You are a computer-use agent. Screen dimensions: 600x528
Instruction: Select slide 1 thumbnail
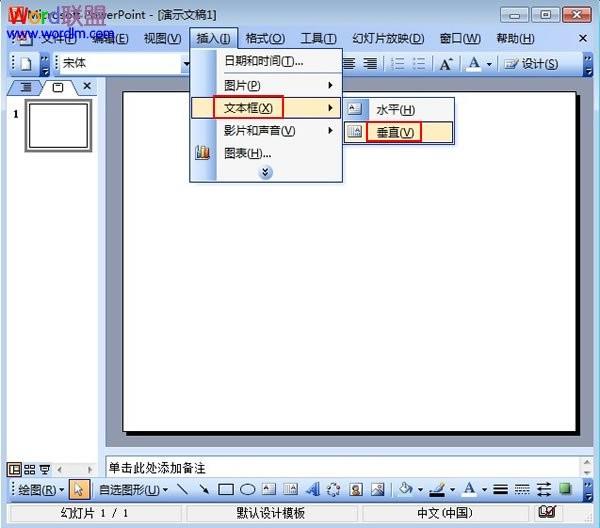58,125
